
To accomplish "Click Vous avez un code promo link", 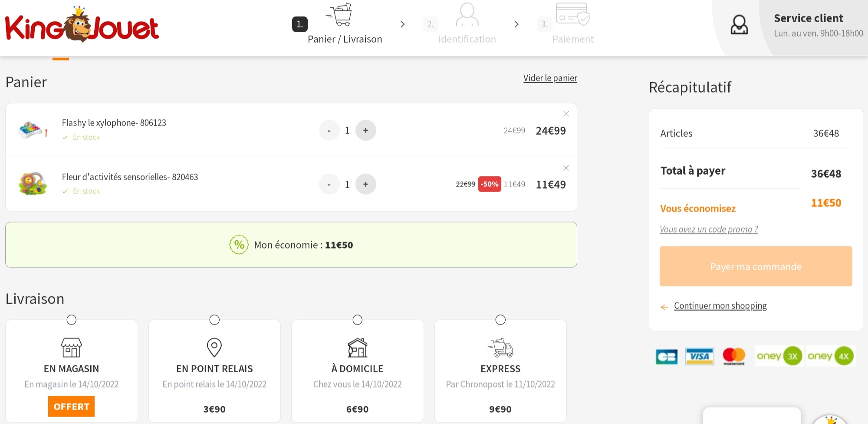I will click(x=709, y=229).
